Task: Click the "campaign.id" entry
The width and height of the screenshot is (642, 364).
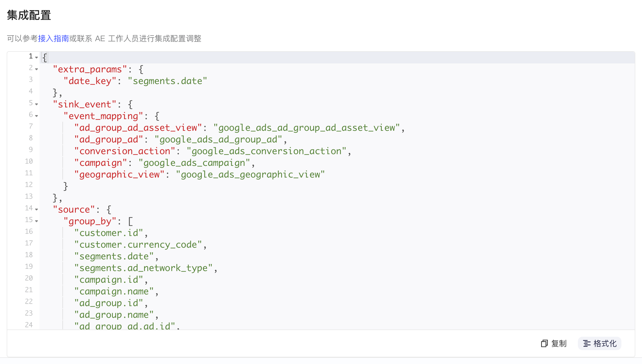Action: click(109, 280)
